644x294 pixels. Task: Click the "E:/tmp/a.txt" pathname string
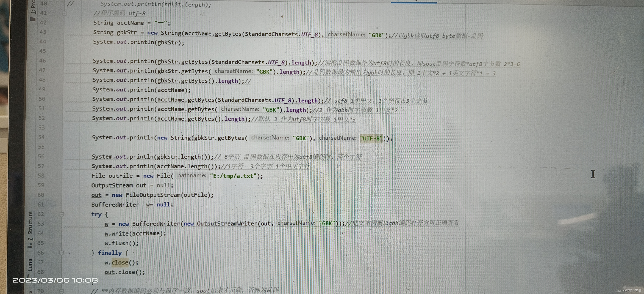[x=233, y=176]
